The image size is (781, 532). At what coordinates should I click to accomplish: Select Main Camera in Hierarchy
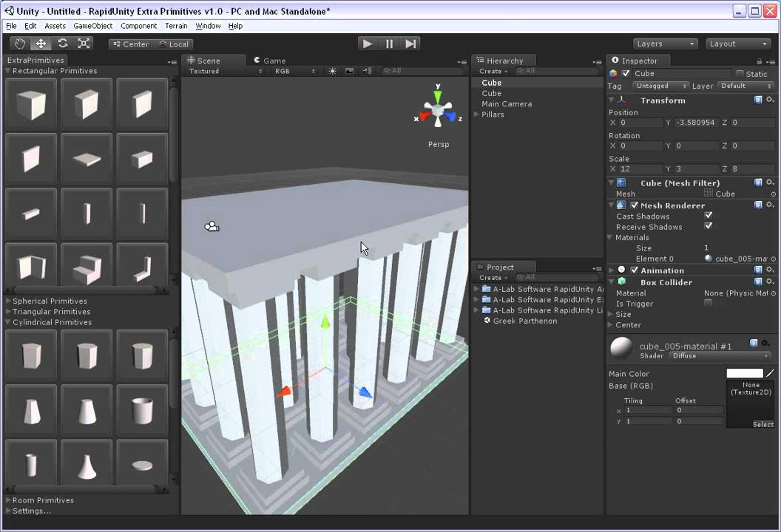[507, 104]
